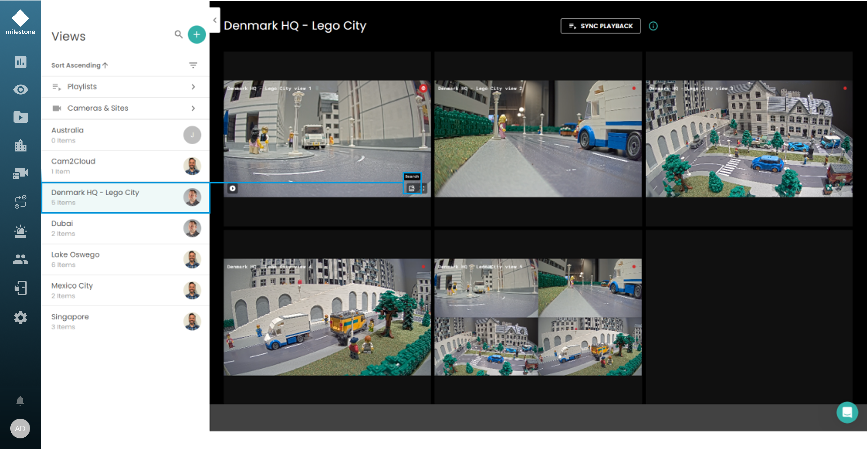This screenshot has height=450, width=868.
Task: Open the alarm siren icon in sidebar
Action: point(20,231)
